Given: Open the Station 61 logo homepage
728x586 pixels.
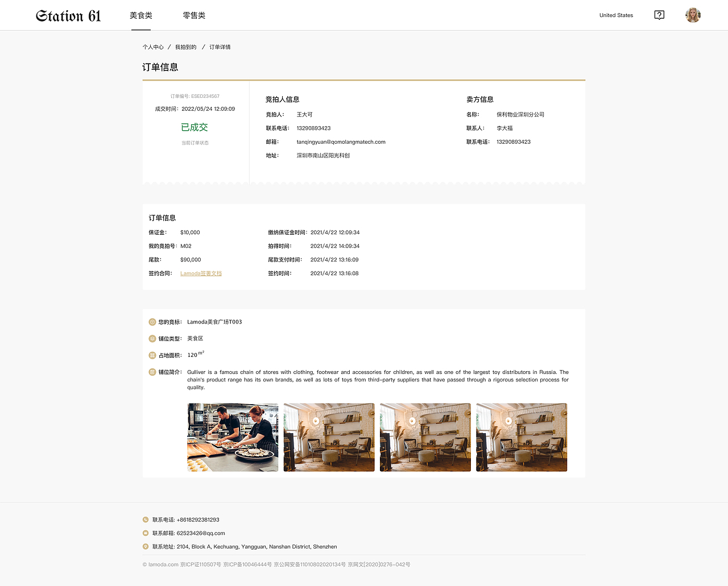Looking at the screenshot, I should (x=68, y=16).
